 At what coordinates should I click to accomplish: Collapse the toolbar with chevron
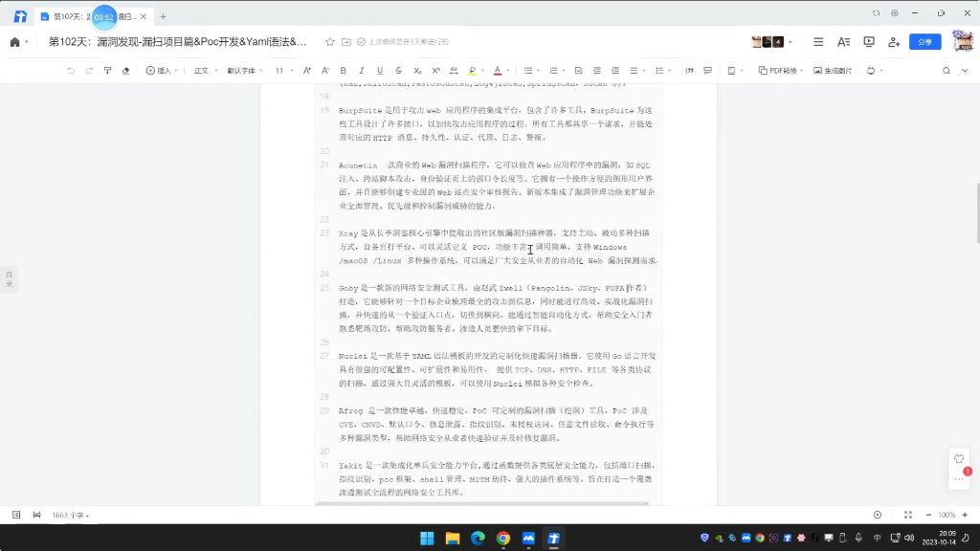point(965,71)
